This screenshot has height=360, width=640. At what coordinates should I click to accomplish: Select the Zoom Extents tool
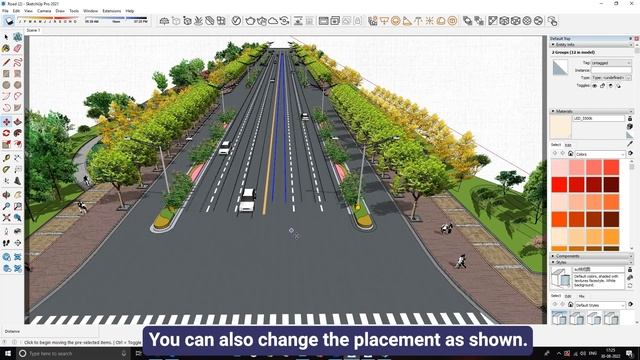(x=6, y=218)
